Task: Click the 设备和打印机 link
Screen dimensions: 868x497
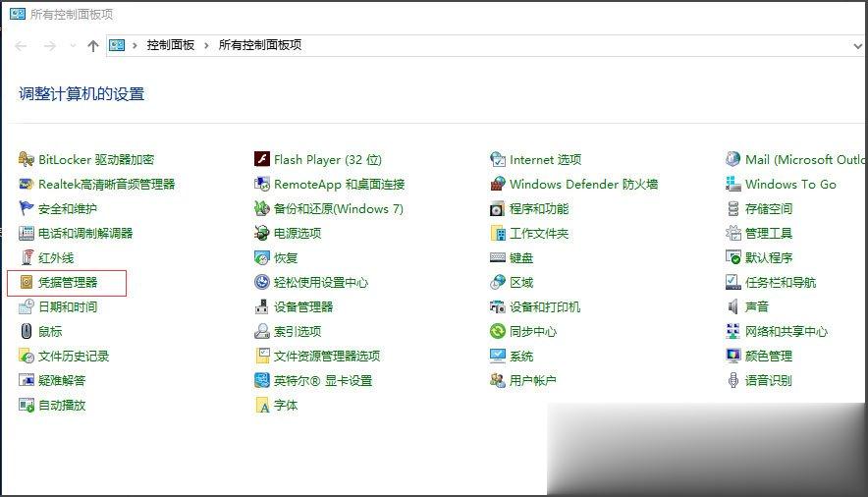Action: pos(545,306)
